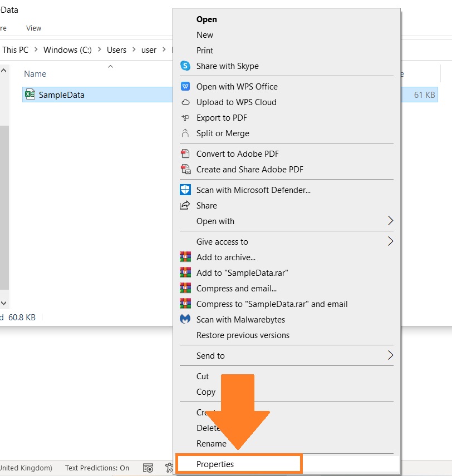Click the Create and Share Adobe PDF icon
The height and width of the screenshot is (476, 452).
[185, 169]
